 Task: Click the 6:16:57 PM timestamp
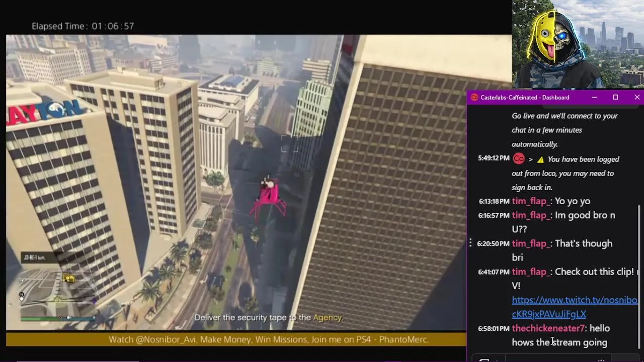[494, 215]
